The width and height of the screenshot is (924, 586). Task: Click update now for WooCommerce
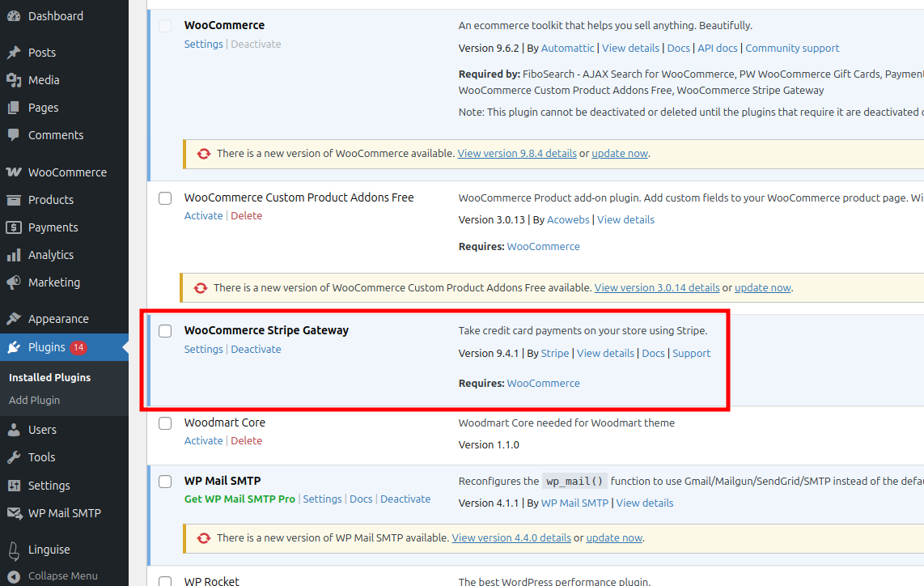(620, 153)
